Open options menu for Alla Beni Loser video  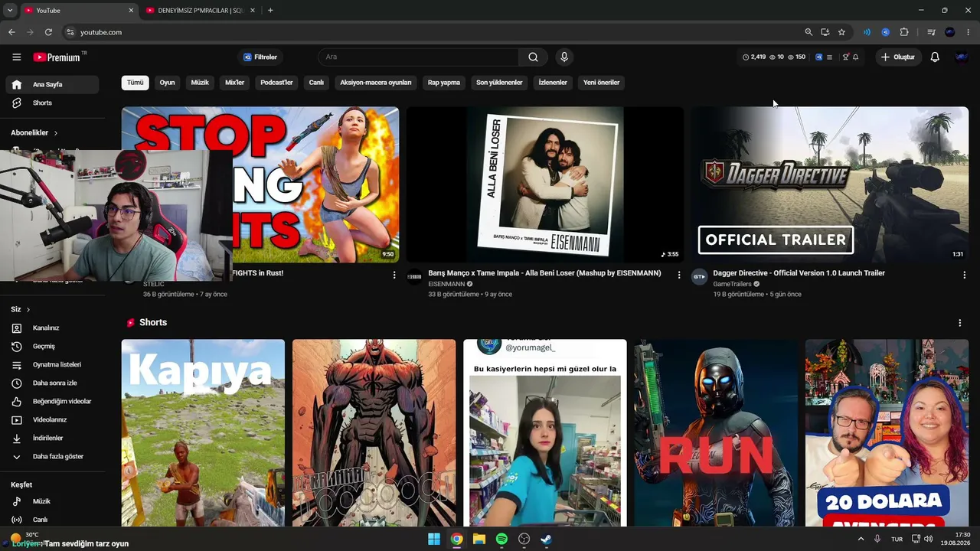678,275
